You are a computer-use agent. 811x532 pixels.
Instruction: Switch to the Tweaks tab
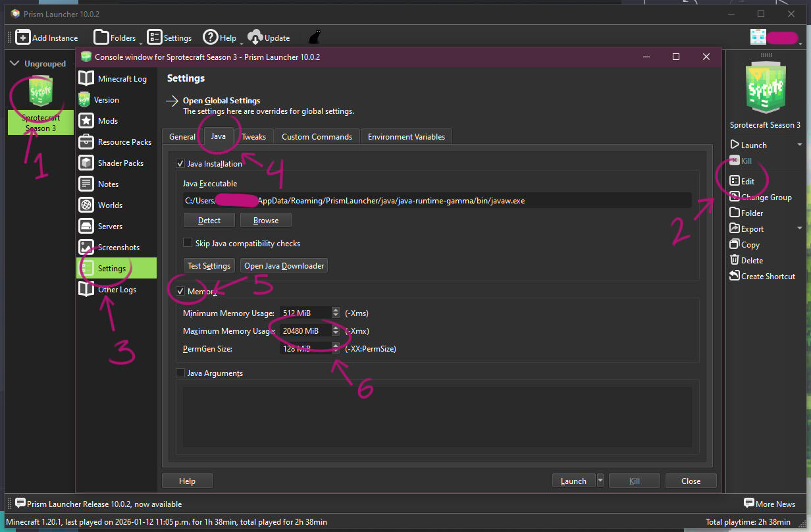[x=253, y=137]
